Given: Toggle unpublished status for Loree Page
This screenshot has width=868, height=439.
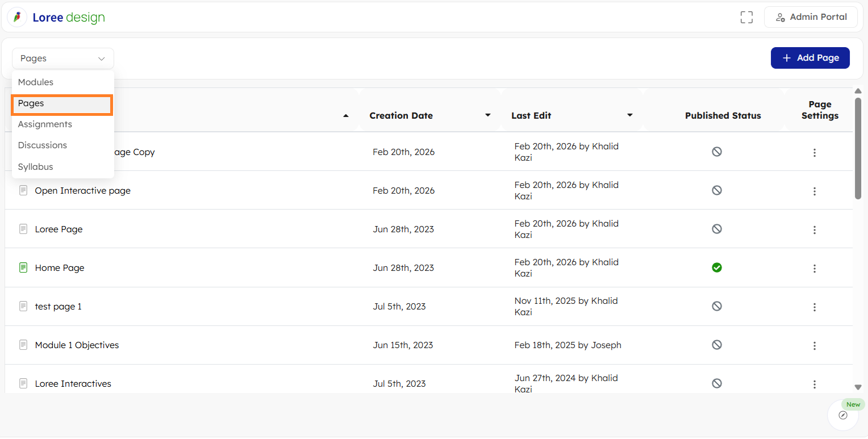Looking at the screenshot, I should (x=717, y=229).
